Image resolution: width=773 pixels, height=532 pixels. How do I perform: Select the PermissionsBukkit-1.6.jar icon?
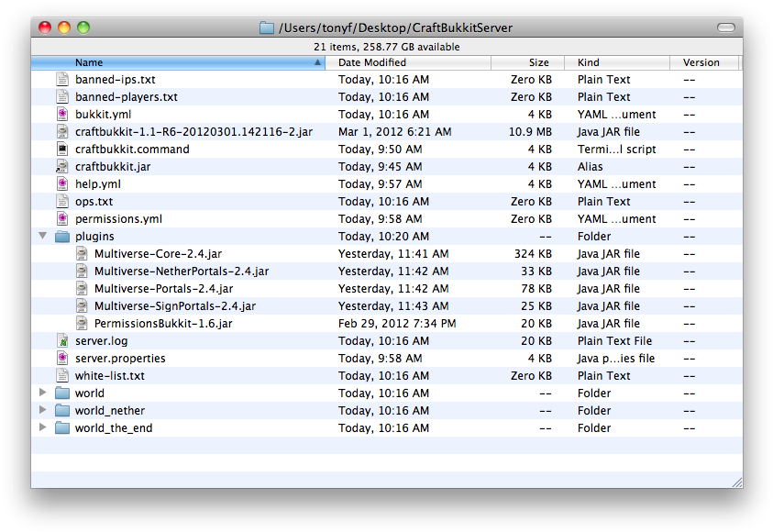tap(82, 324)
